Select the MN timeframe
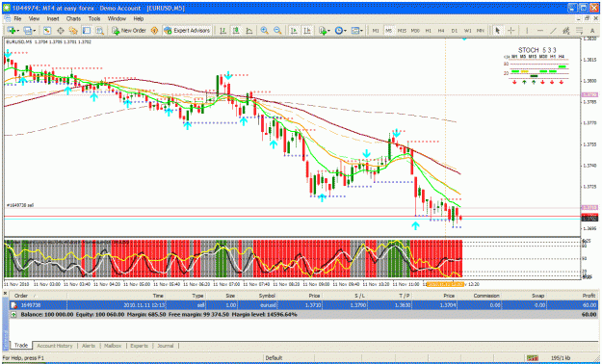 coord(481,31)
